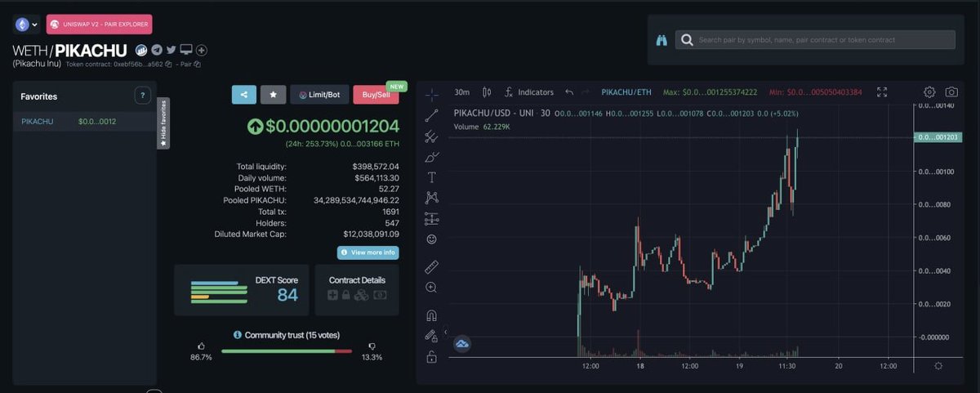The image size is (980, 393).
Task: Toggle lock all drawing tools
Action: [431, 357]
